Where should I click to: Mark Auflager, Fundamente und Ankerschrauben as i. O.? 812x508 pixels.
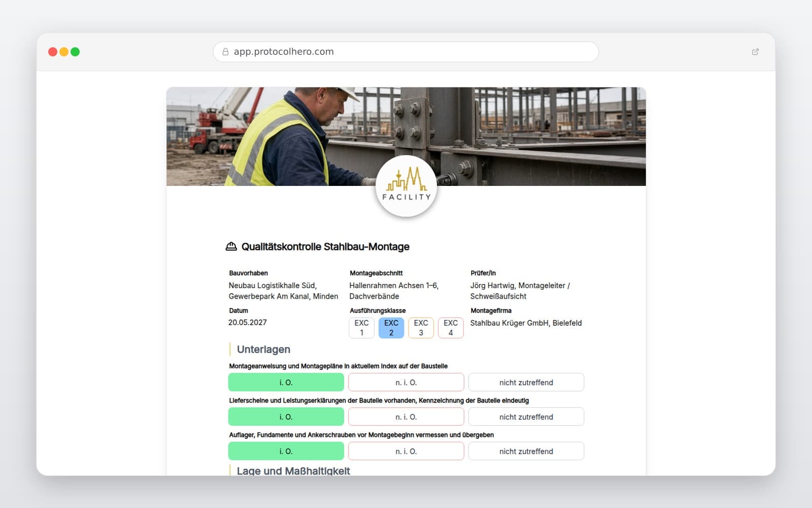(x=286, y=451)
